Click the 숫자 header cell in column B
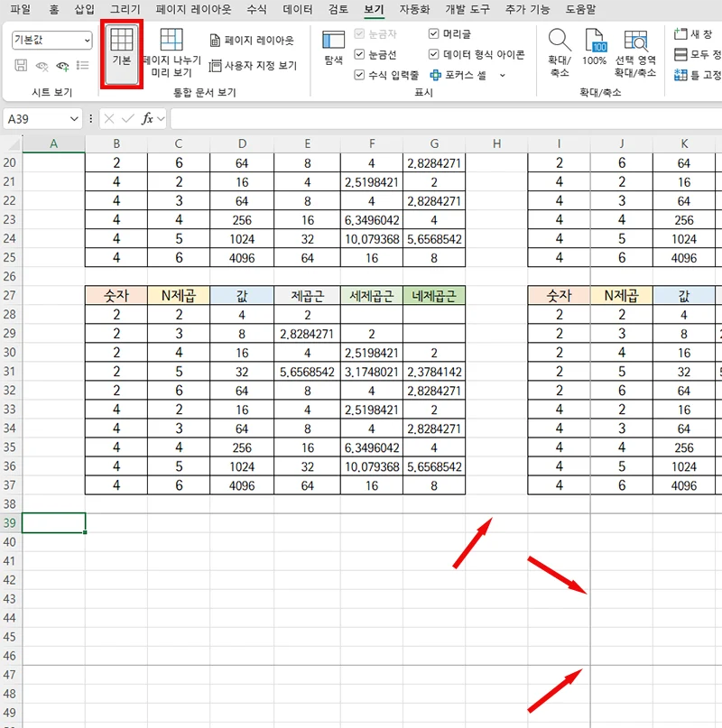 [116, 295]
